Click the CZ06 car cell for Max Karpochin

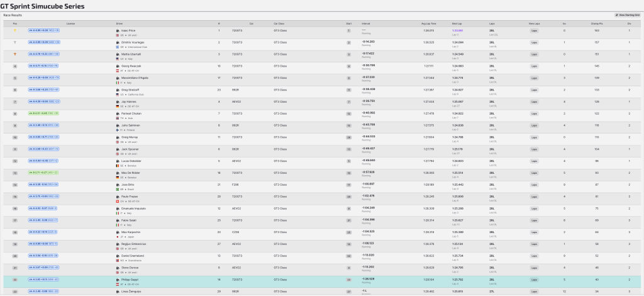pos(235,232)
